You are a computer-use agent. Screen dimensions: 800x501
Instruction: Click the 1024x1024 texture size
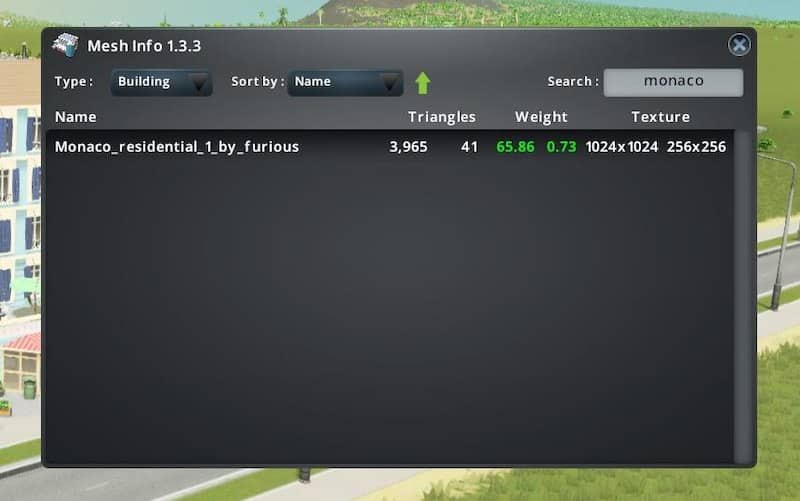621,147
